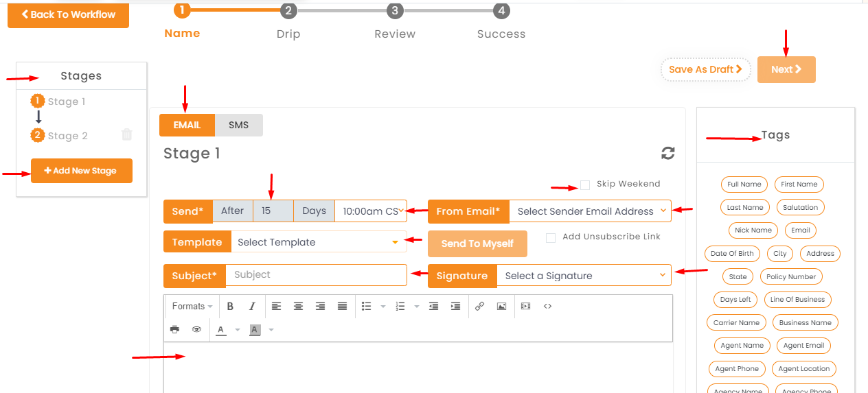Insert the Full Name tag
The image size is (868, 393).
coord(744,184)
